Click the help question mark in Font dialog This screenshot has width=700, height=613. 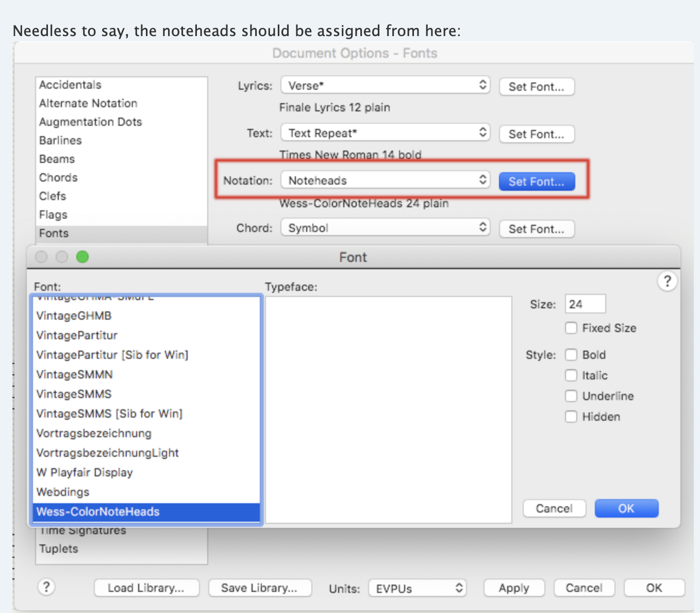tap(667, 281)
